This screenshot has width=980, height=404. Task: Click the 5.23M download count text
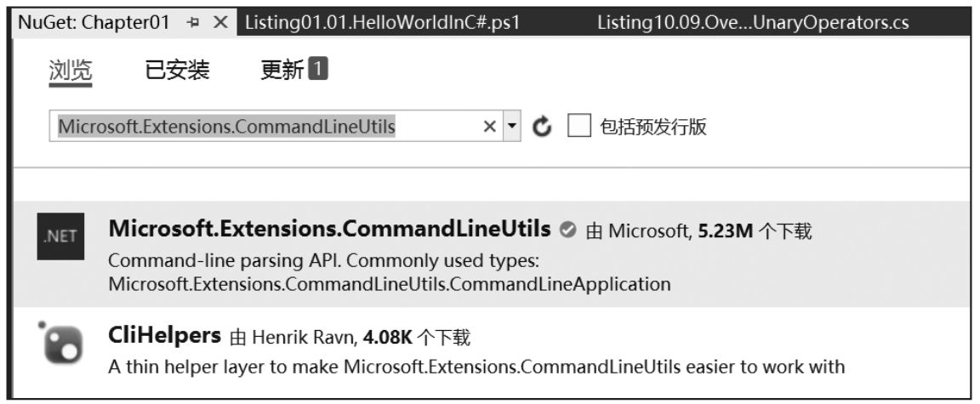click(x=726, y=230)
